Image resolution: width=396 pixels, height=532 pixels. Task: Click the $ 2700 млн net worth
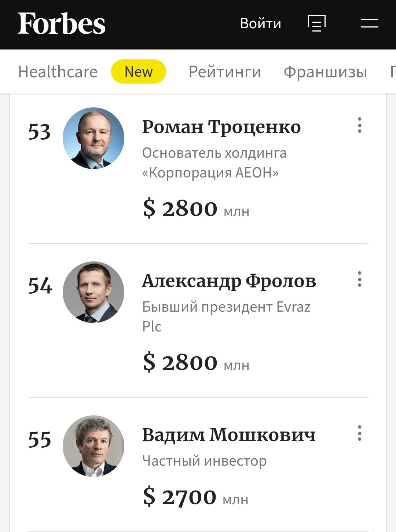click(x=196, y=497)
